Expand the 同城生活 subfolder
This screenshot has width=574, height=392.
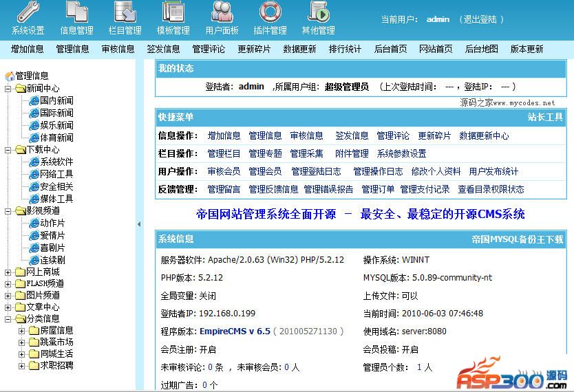click(21, 354)
